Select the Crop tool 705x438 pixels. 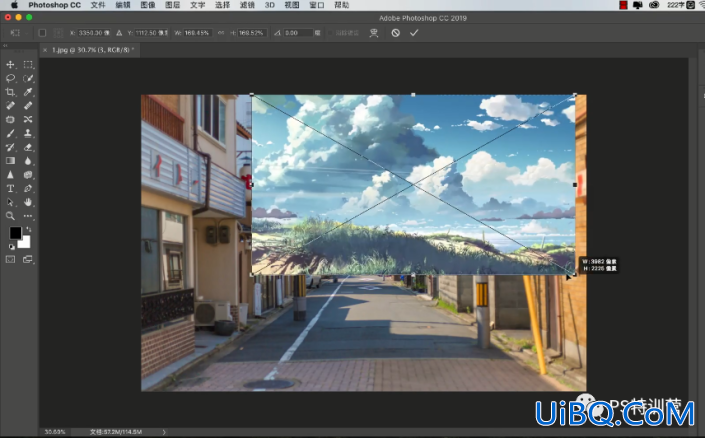[10, 92]
